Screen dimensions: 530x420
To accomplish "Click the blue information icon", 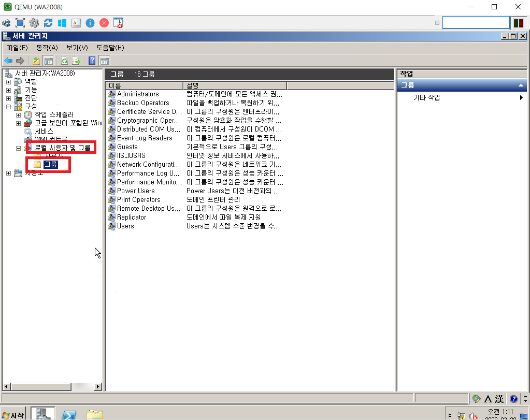I will (x=90, y=23).
